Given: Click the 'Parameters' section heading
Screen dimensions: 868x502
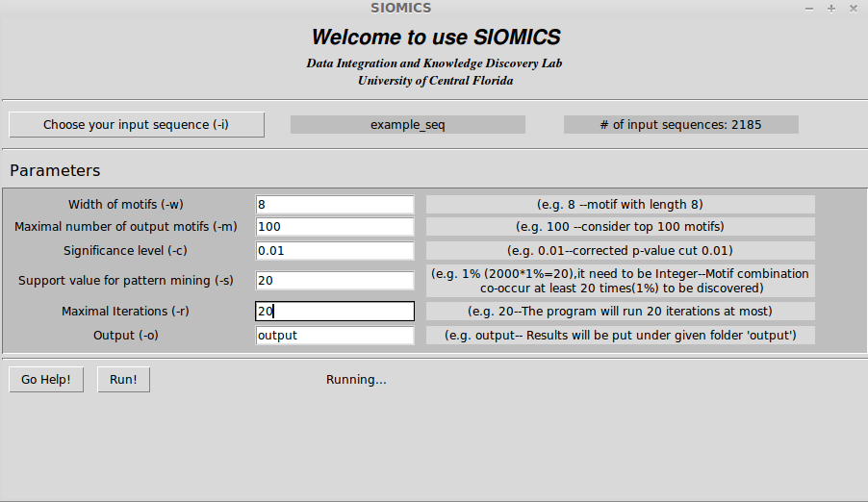Looking at the screenshot, I should point(55,170).
